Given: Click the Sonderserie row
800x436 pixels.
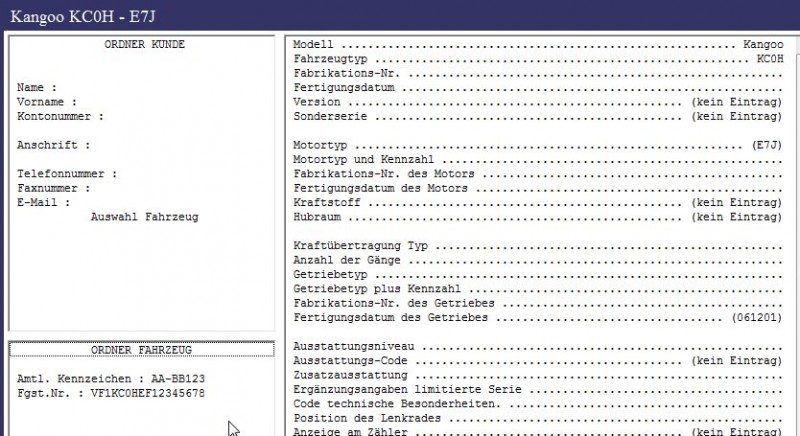Looking at the screenshot, I should click(x=538, y=116).
